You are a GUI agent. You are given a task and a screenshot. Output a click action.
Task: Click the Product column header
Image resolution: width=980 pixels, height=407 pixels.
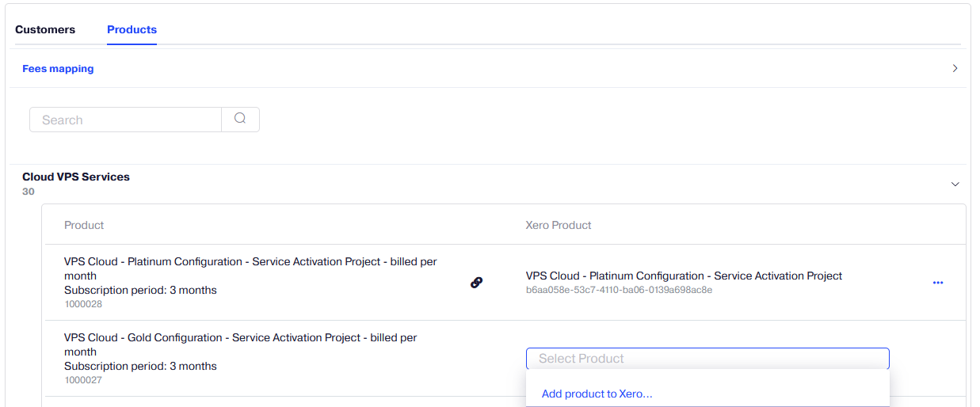(x=84, y=225)
